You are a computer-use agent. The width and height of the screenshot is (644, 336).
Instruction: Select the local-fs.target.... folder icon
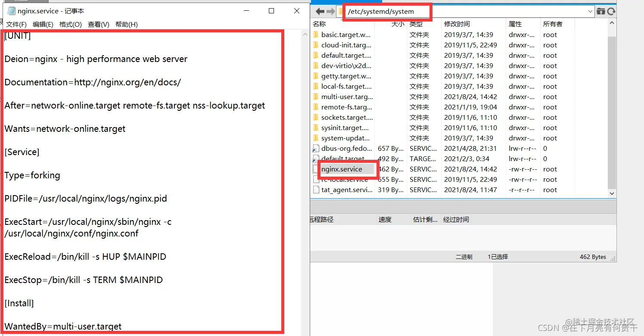coord(316,86)
